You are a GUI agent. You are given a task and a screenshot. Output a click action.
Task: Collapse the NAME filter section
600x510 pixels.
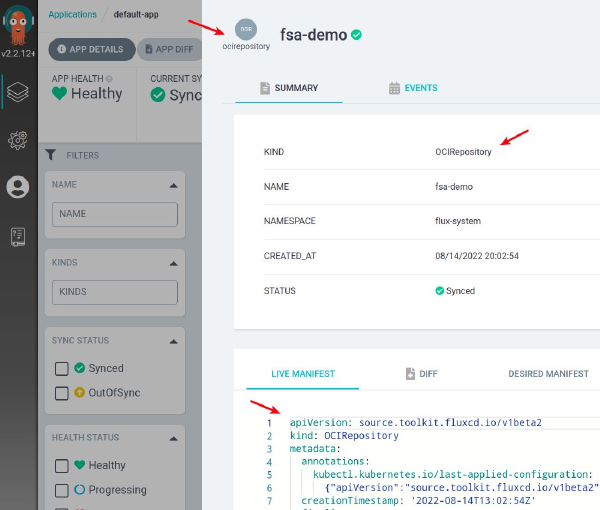coord(173,185)
